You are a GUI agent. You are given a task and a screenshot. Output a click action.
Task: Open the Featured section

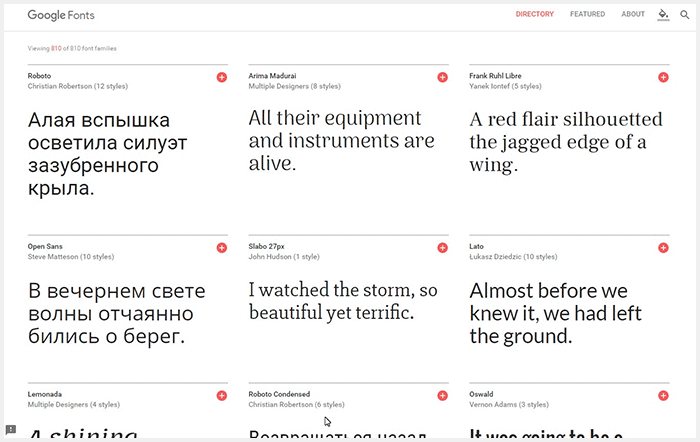pyautogui.click(x=587, y=15)
